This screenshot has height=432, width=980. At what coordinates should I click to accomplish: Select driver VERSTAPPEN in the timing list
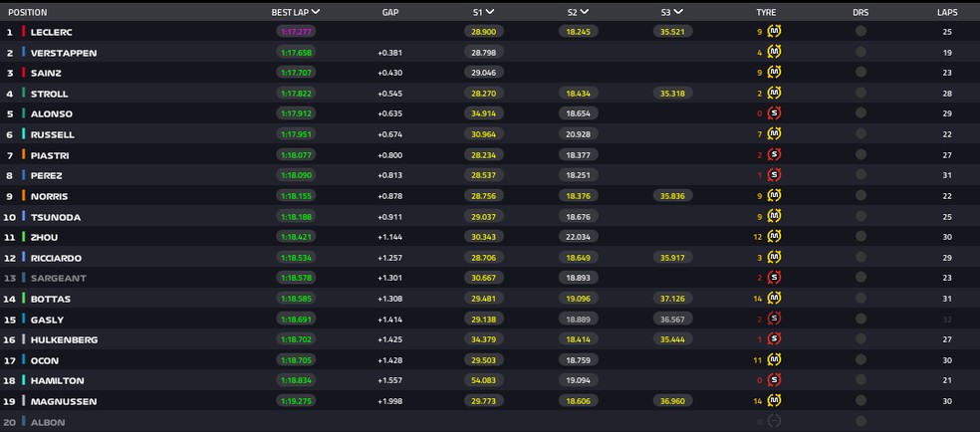pyautogui.click(x=64, y=53)
